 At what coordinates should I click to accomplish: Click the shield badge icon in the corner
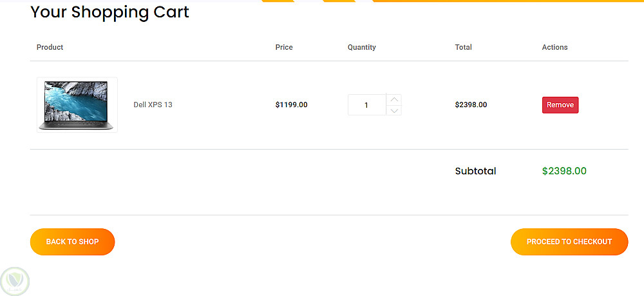15,281
